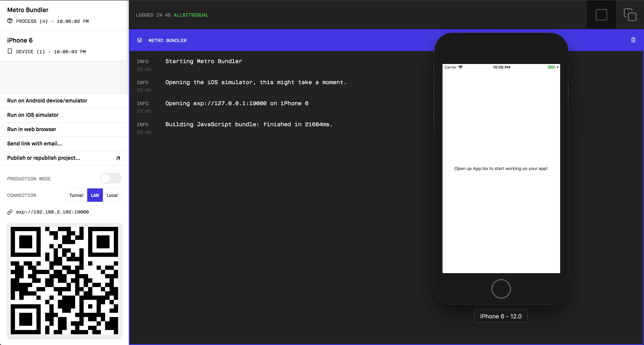Screen dimensions: 644x345
Task: Select the single-pane layout icon top right
Action: coord(601,15)
